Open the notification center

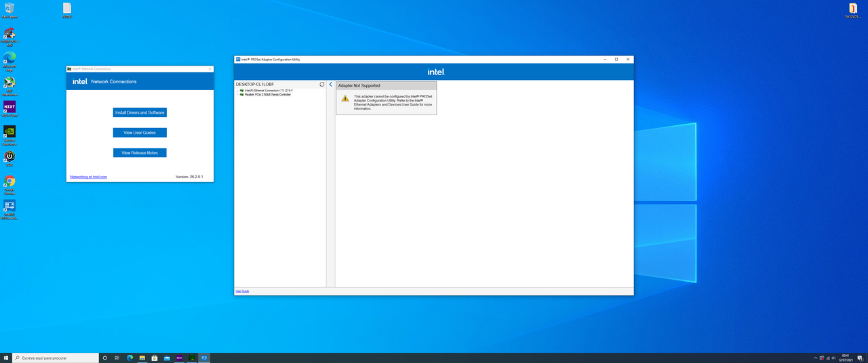coord(859,358)
